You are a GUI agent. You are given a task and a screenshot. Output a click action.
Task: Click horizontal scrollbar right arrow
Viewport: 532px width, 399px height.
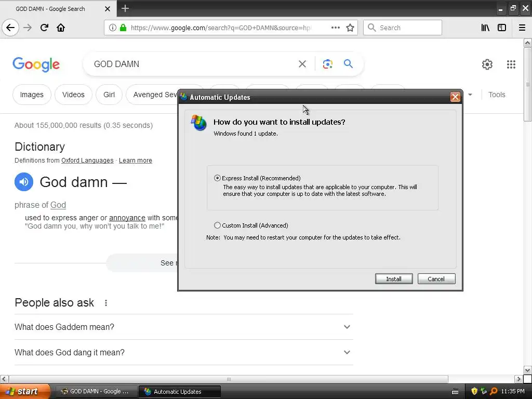click(x=518, y=379)
